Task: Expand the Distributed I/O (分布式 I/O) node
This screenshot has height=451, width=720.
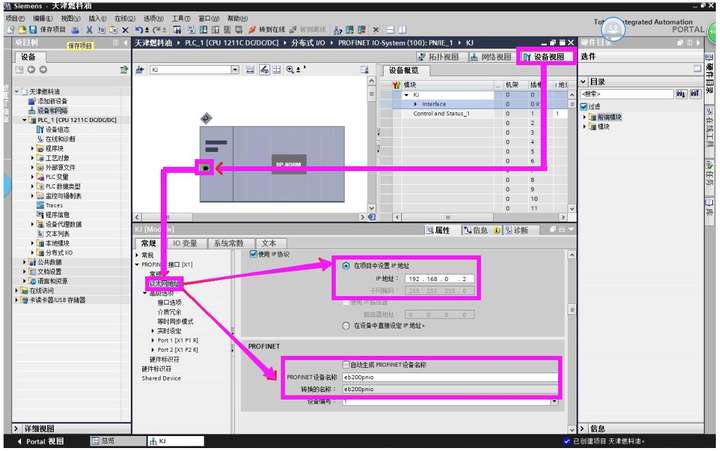Action: coord(33,253)
